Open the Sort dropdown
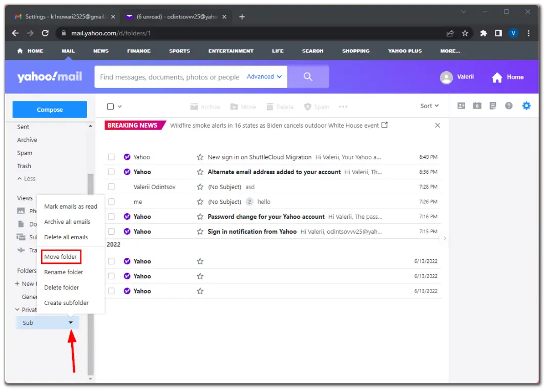 tap(429, 106)
